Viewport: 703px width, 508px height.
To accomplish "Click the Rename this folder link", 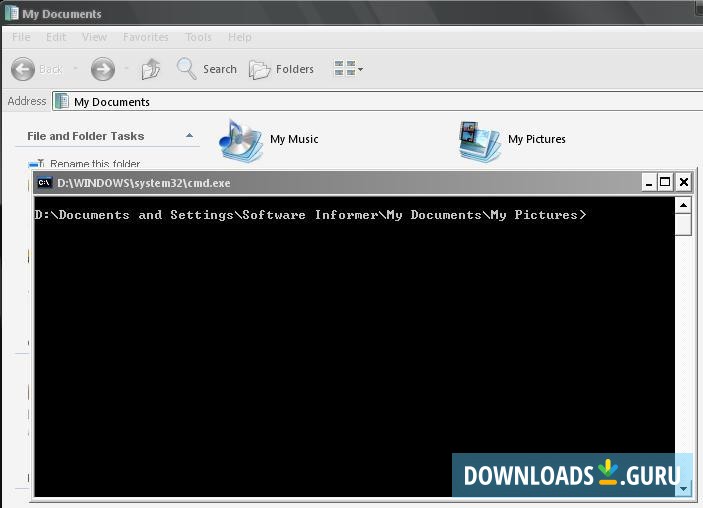I will [x=95, y=164].
